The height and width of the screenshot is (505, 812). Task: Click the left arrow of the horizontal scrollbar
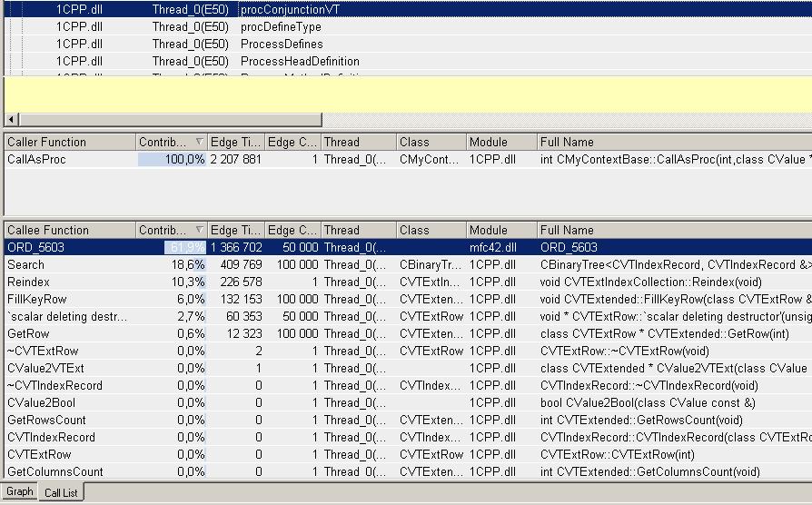pos(11,120)
